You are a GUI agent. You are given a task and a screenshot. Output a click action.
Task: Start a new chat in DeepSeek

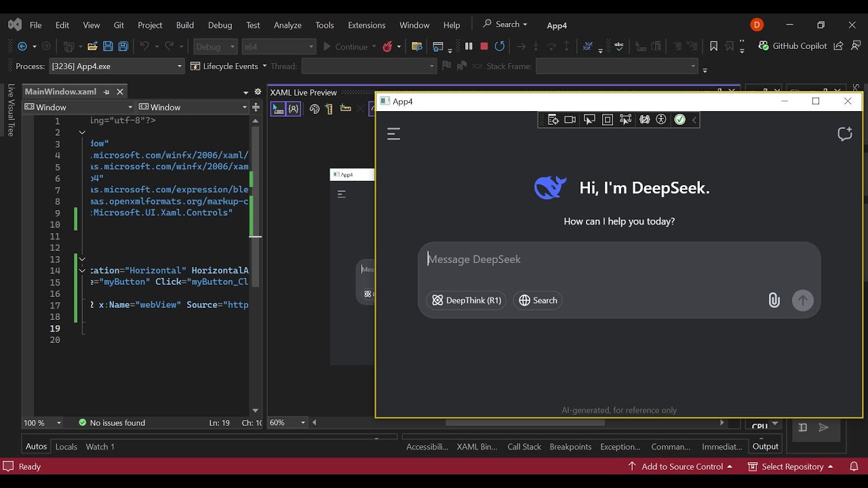coord(845,134)
